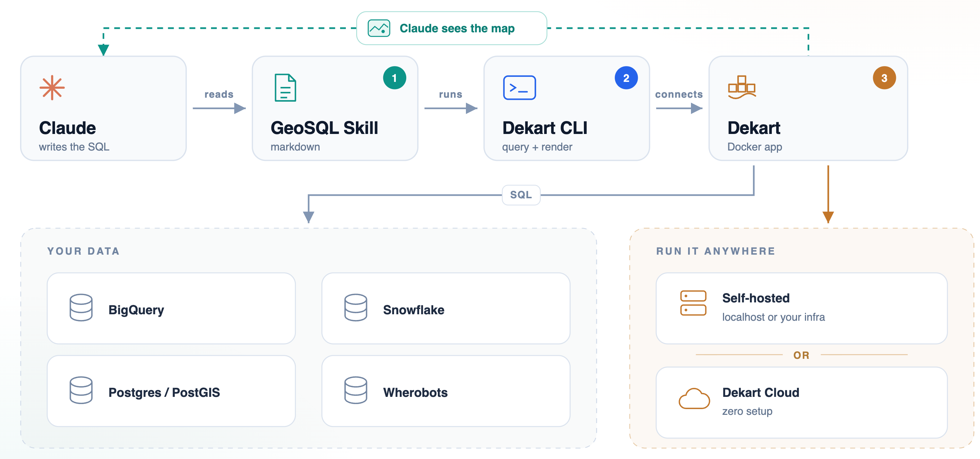Click the Snowflake database cylinder icon

coord(356,308)
